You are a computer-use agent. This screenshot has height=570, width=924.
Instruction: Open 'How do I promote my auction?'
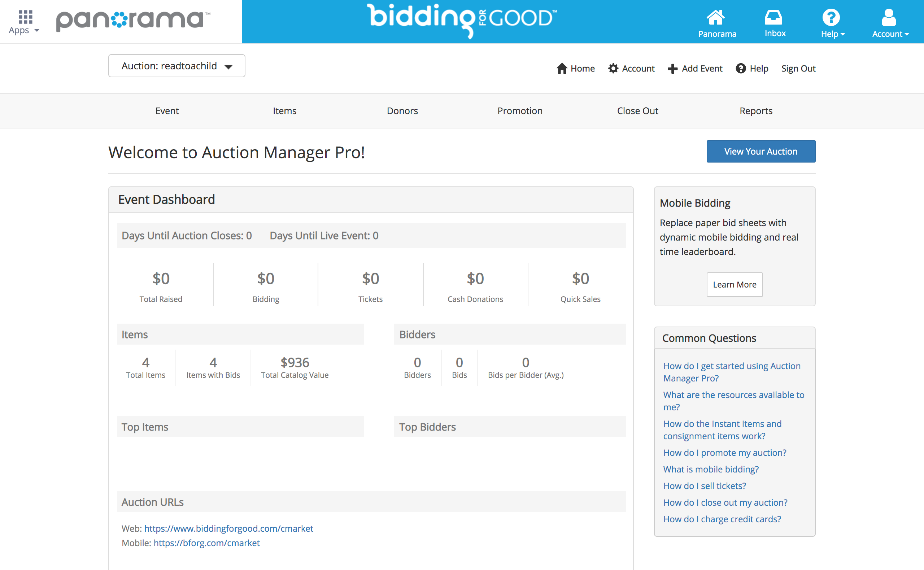coord(725,452)
